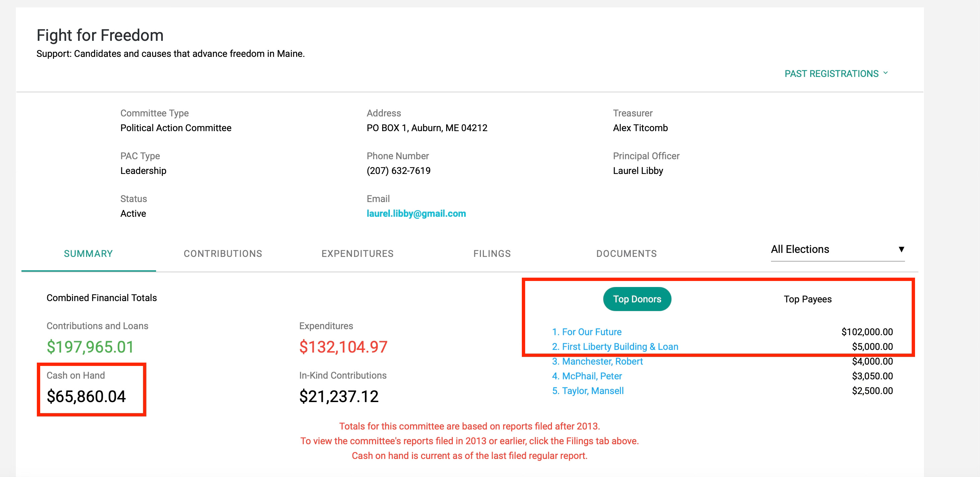Switch to the Summary tab
This screenshot has height=477, width=980.
[x=88, y=254]
